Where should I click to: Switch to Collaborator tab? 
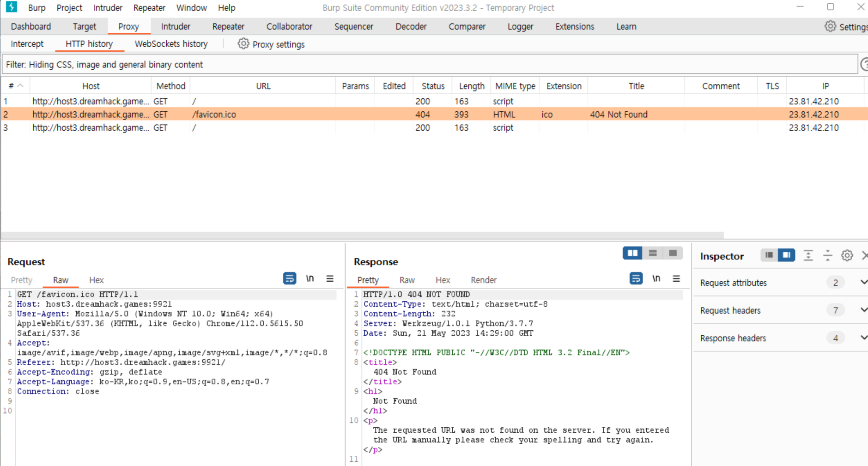(x=289, y=26)
